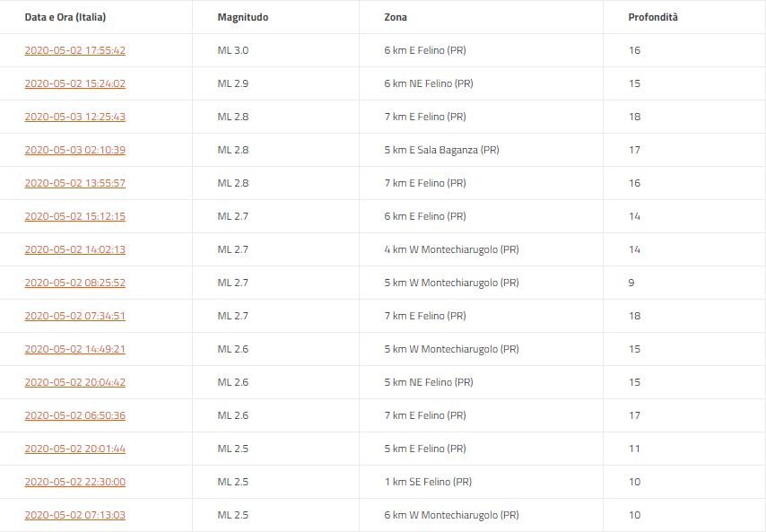Open the 2020-05-02 06:50:36 event link
Viewport: 766px width, 532px height.
tap(74, 415)
